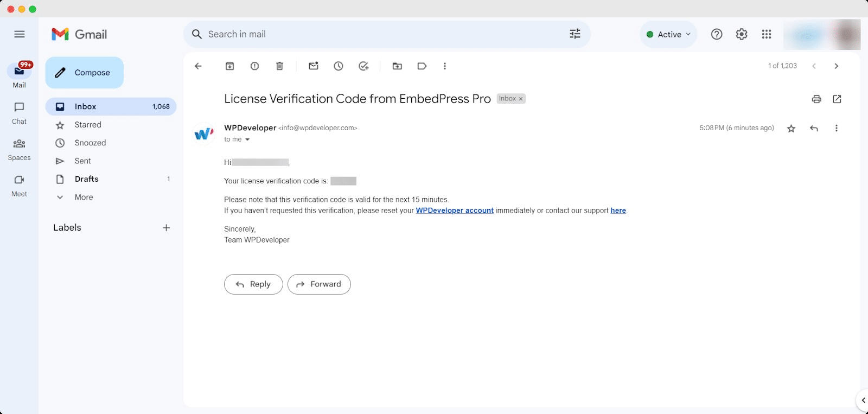Viewport: 868px width, 414px height.
Task: Reply using arrow icon in message header
Action: coord(814,129)
